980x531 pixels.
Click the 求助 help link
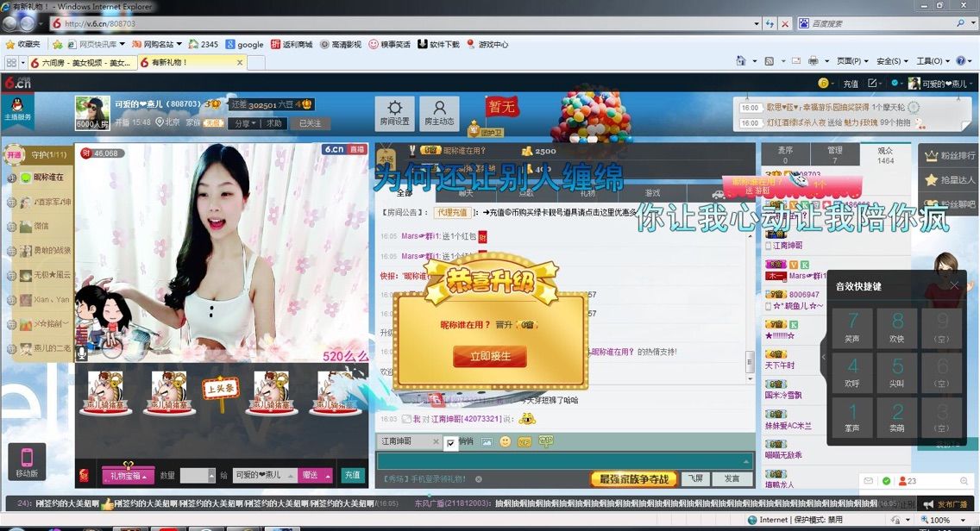[274, 123]
